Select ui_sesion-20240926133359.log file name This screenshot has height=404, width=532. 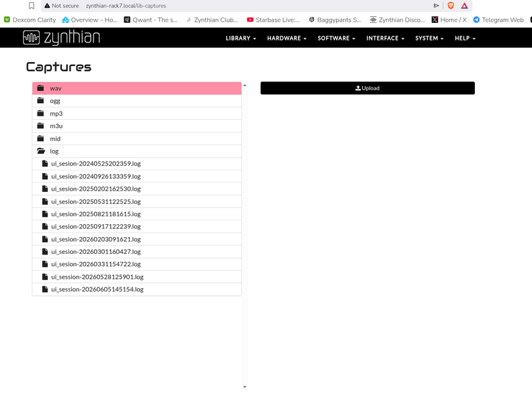[96, 176]
